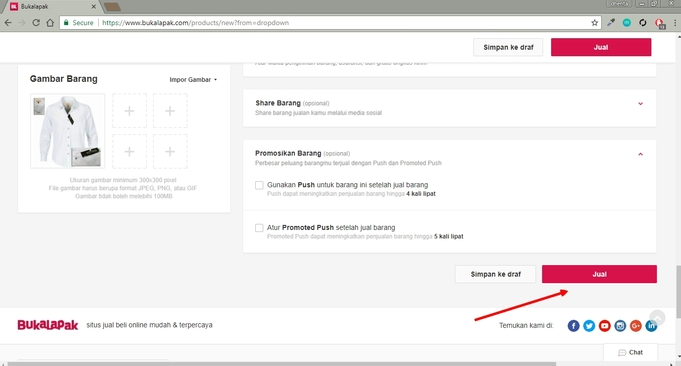Open the Twitter social icon
This screenshot has height=366, width=681.
[589, 326]
